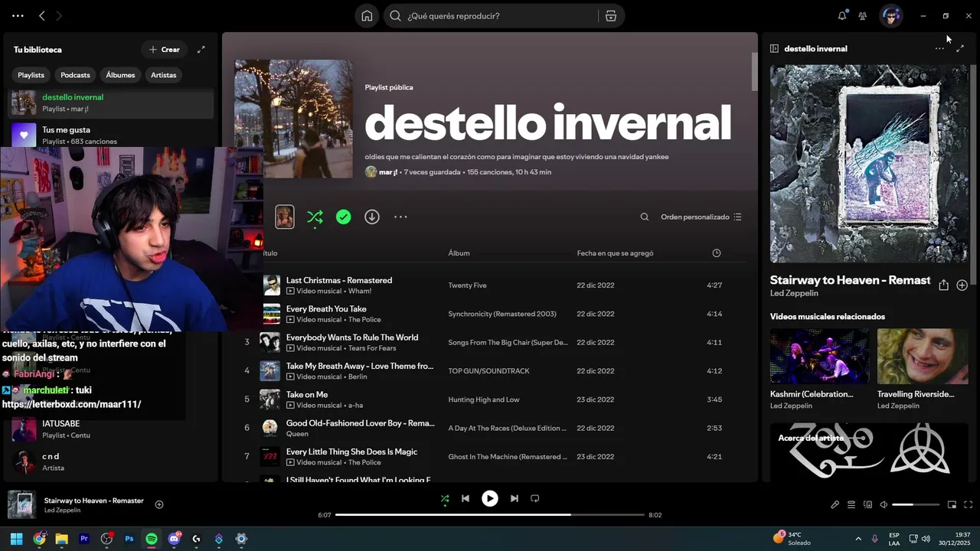The height and width of the screenshot is (551, 980).
Task: Select Every Breath You Take track
Action: point(326,309)
